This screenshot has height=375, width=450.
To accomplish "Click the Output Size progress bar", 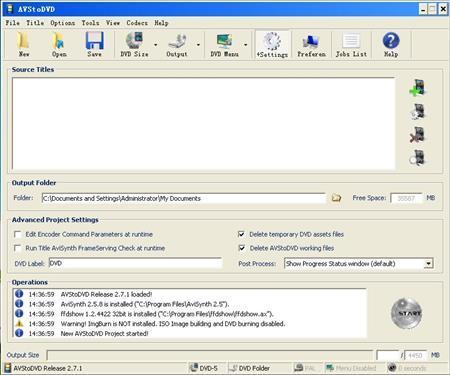I will click(209, 355).
